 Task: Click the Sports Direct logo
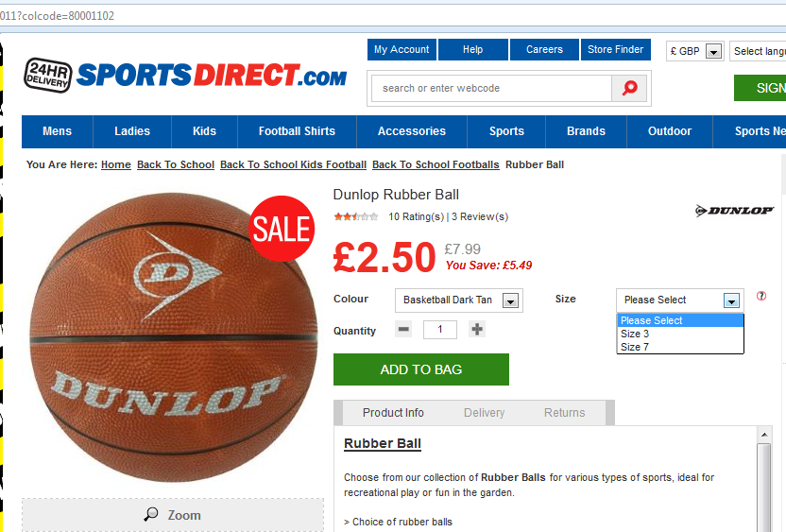point(212,75)
